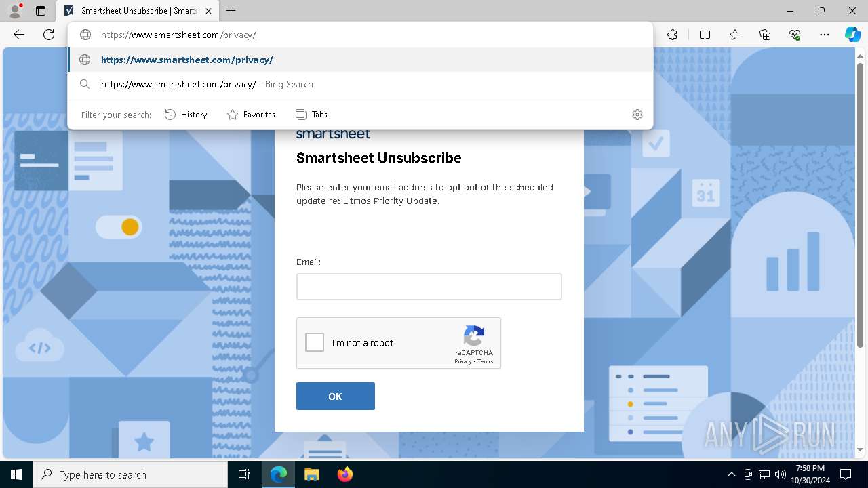868x488 pixels.
Task: Open the notification center icon
Action: [x=846, y=474]
